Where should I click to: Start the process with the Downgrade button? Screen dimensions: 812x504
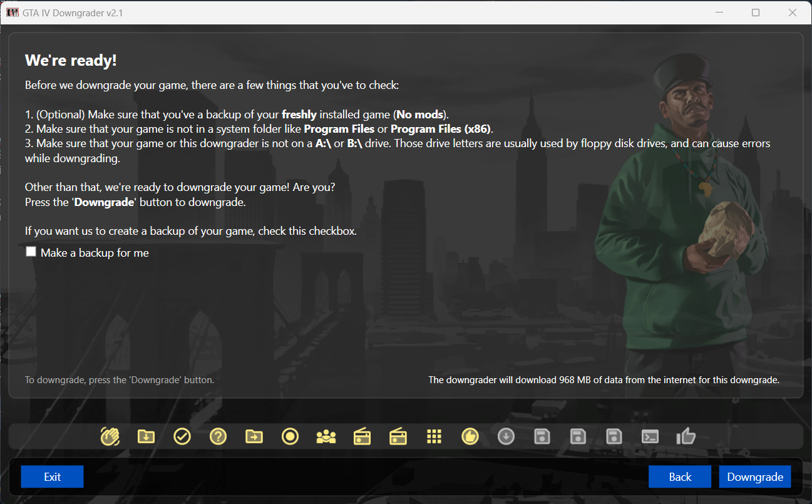pos(755,476)
